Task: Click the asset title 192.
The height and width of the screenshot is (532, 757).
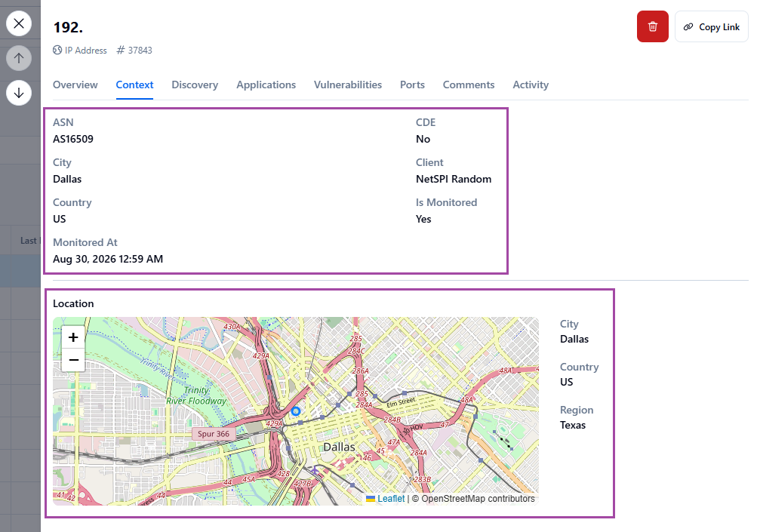Action: (x=68, y=27)
